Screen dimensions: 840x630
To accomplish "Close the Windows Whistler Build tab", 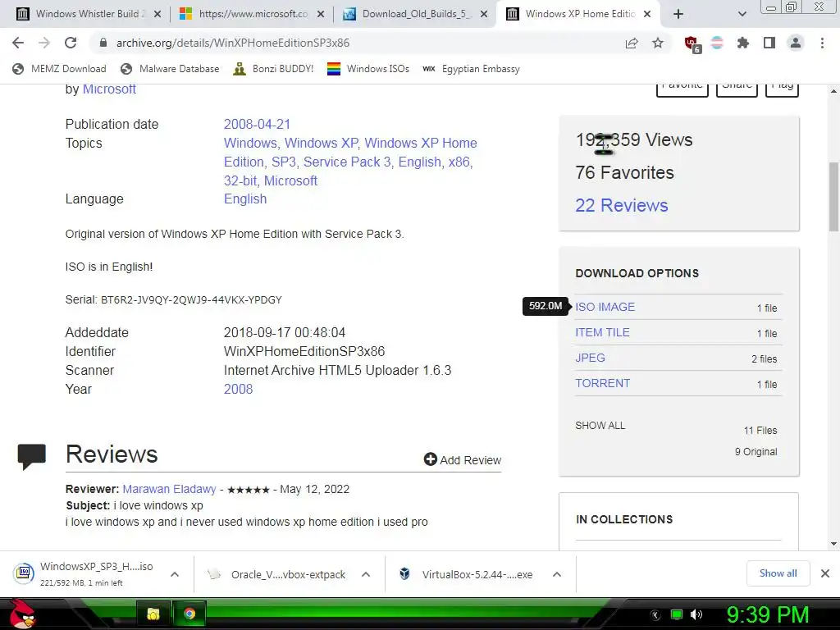I will coord(157,15).
